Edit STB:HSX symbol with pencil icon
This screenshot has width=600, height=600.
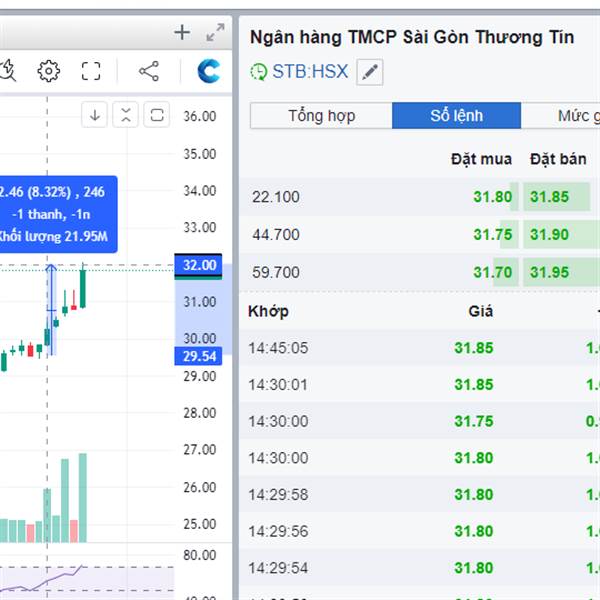point(370,72)
